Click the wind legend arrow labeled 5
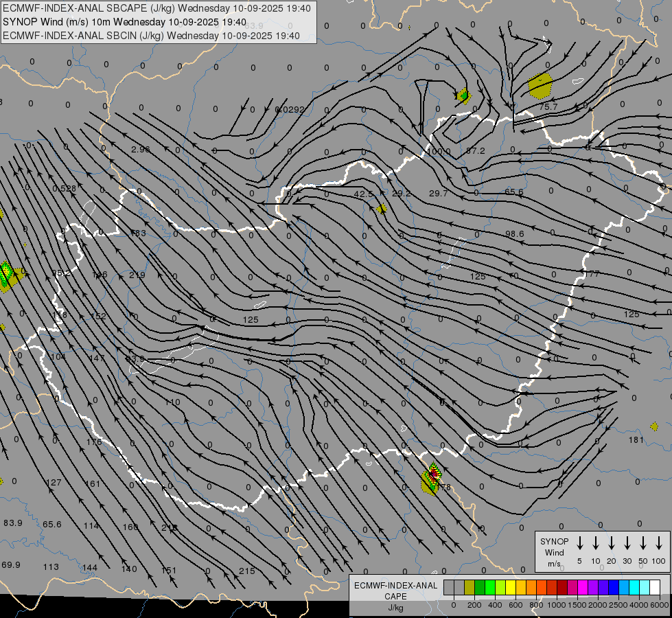The width and height of the screenshot is (672, 618). click(x=579, y=543)
